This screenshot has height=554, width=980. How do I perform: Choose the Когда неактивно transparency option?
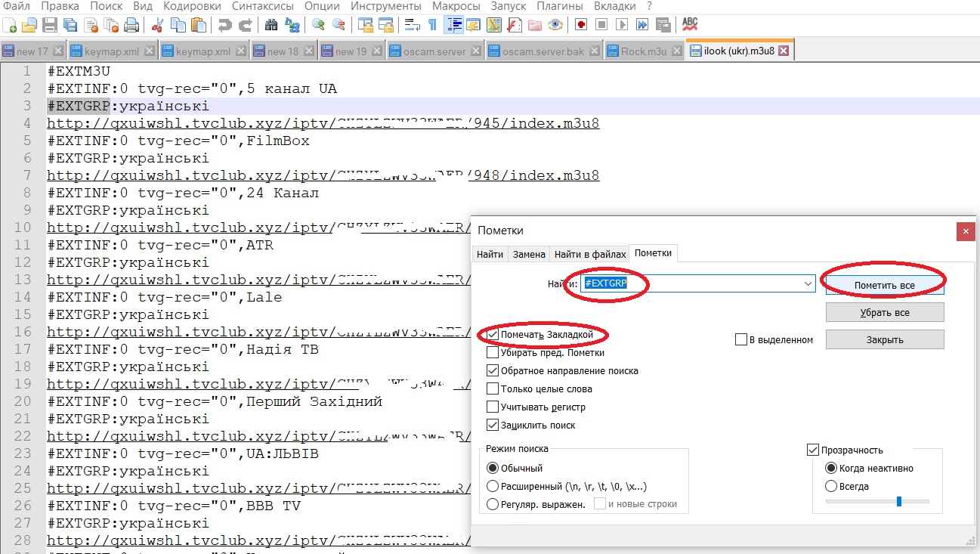[x=831, y=468]
